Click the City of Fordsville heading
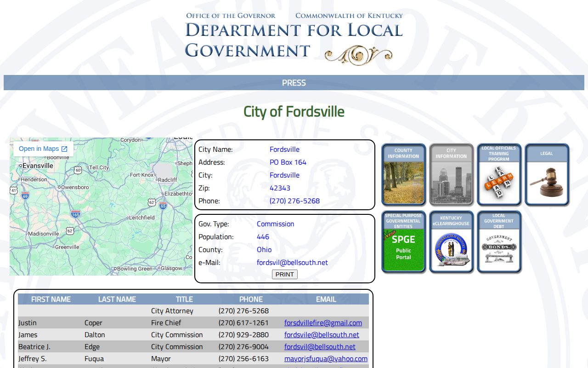The height and width of the screenshot is (368, 588). (x=294, y=111)
